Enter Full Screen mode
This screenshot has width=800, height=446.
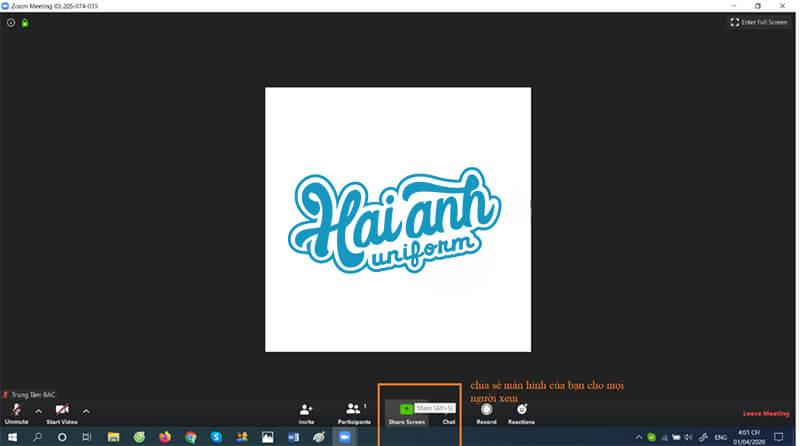pos(759,22)
